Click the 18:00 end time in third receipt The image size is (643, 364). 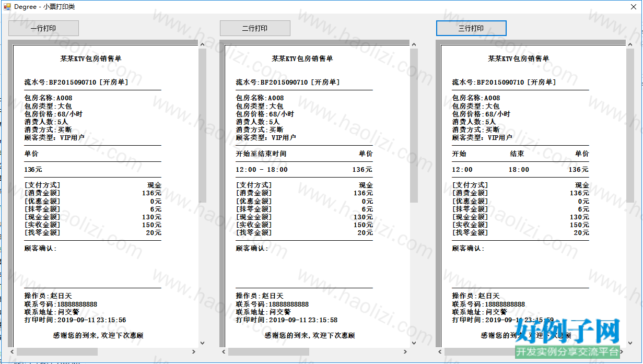[x=519, y=170]
